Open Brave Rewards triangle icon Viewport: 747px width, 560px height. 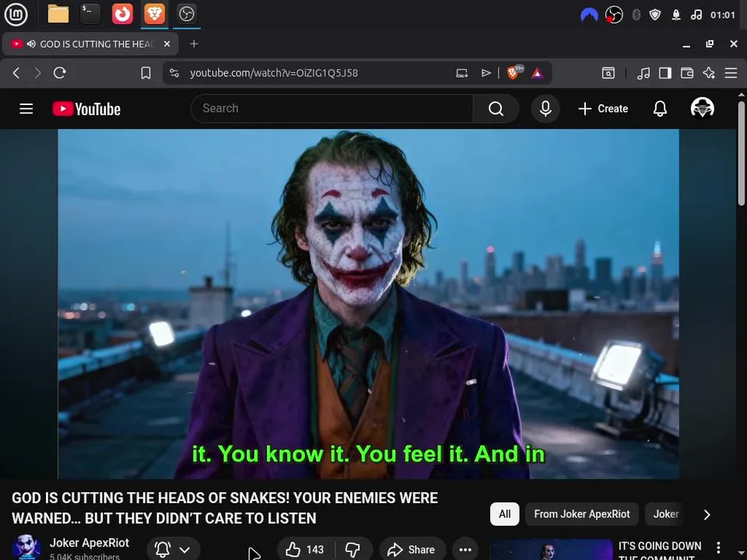(538, 73)
